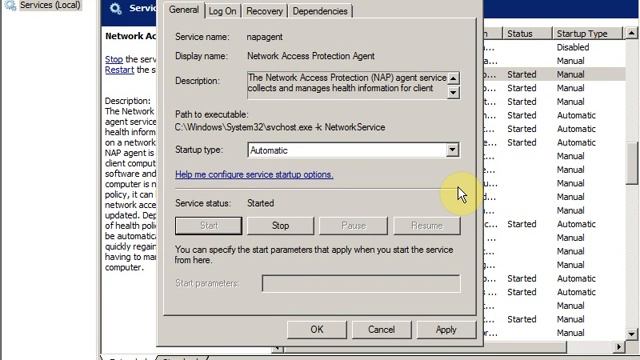The image size is (640, 360).
Task: Click the Description box scroll-down arrow
Action: [x=453, y=93]
